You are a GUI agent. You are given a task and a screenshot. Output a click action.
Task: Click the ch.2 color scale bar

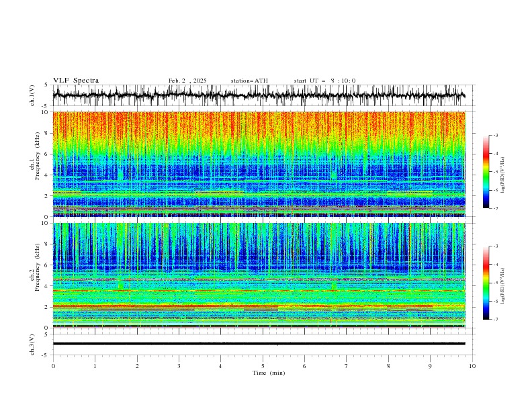486,283
